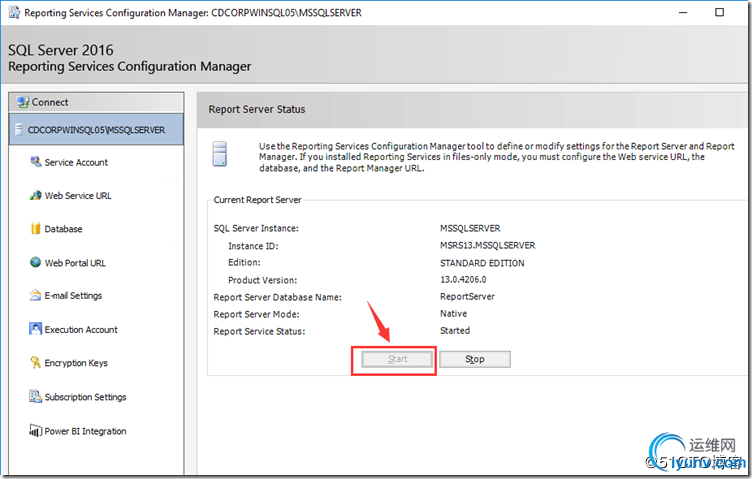This screenshot has width=752, height=479.
Task: Click the instance value MSSQLSERVER
Action: [x=470, y=228]
